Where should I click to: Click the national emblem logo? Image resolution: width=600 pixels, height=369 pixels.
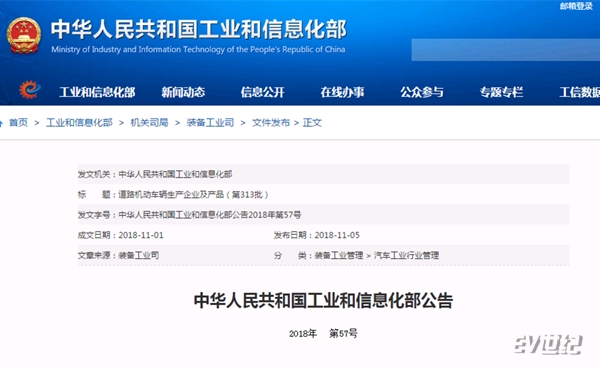click(24, 35)
